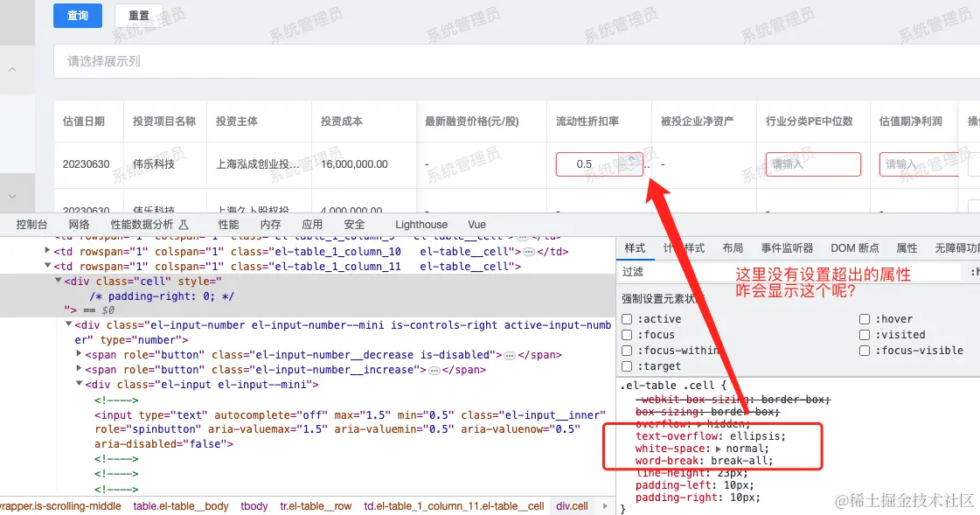Click the increase arrow in the 0.5 number input
The width and height of the screenshot is (980, 515).
631,159
